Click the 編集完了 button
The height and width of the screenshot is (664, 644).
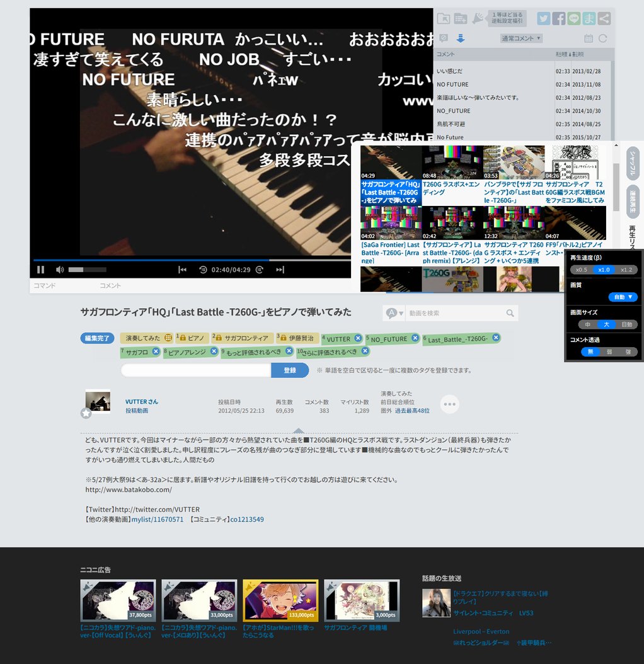point(97,338)
